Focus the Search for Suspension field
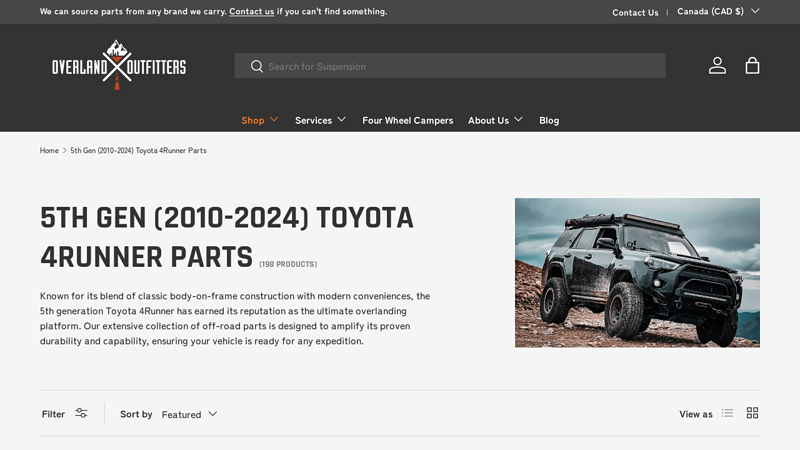The height and width of the screenshot is (450, 800). (449, 66)
